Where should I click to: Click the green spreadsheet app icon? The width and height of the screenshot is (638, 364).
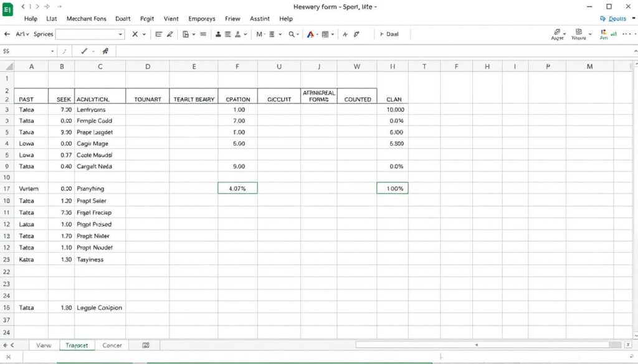coord(7,10)
